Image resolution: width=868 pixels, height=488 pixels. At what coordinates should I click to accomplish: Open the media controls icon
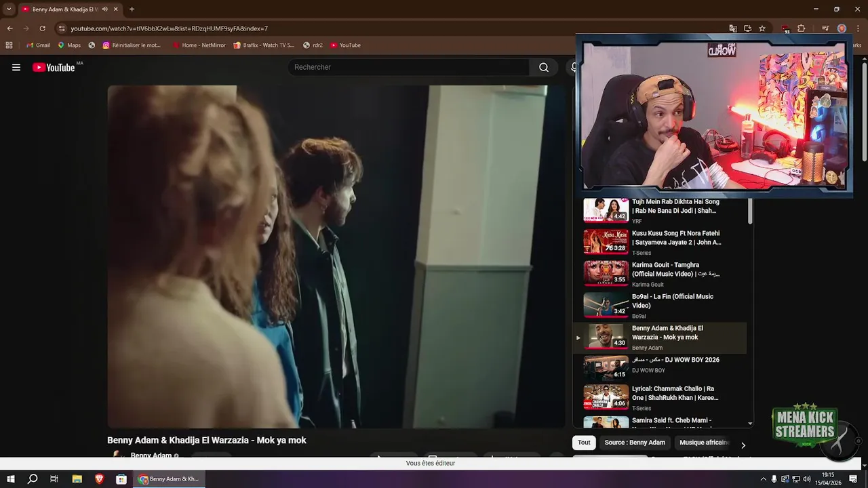(x=825, y=28)
